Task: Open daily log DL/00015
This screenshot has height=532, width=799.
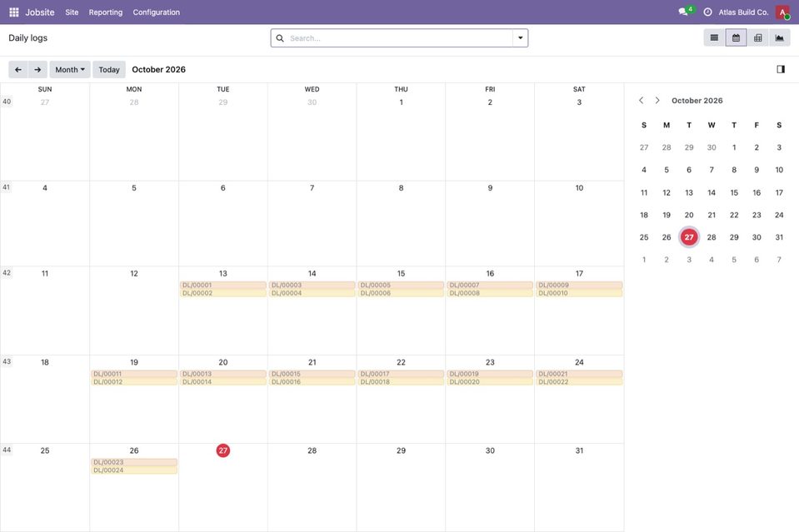Action: tap(312, 374)
